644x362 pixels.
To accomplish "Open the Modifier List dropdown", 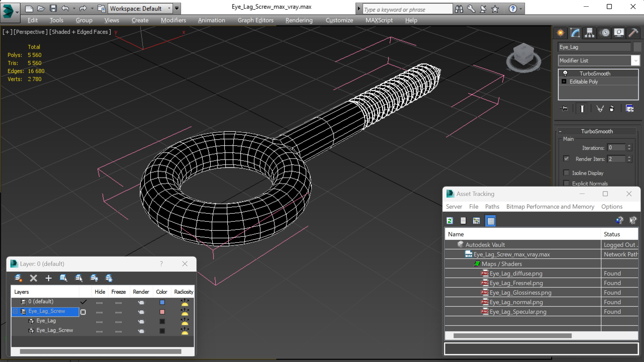I will pyautogui.click(x=635, y=61).
